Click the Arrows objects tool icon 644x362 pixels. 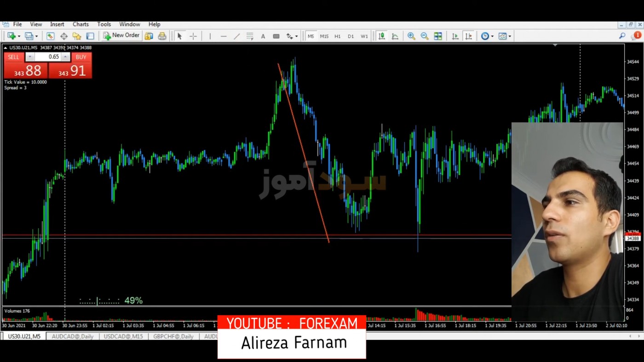(289, 36)
